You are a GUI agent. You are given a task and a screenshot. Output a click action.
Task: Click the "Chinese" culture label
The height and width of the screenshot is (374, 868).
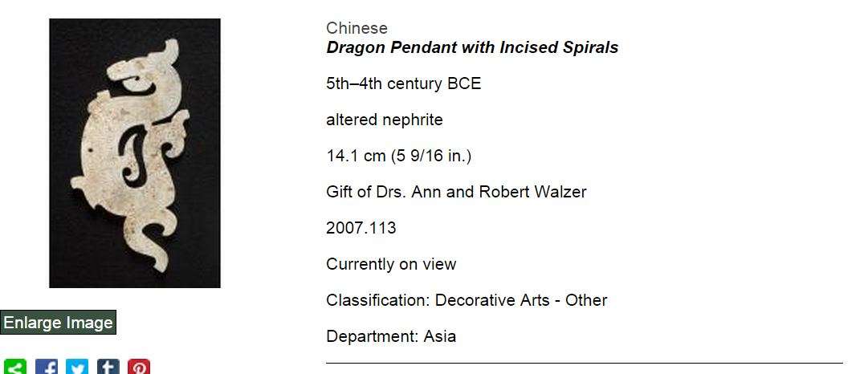(x=357, y=29)
